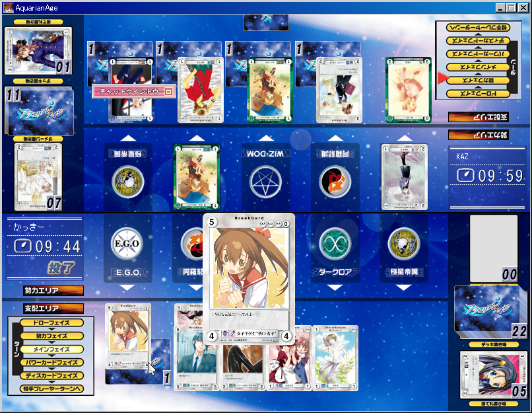Image resolution: width=532 pixels, height=413 pixels.
Task: Select blue-haired suited man hand card
Action: pyautogui.click(x=197, y=358)
